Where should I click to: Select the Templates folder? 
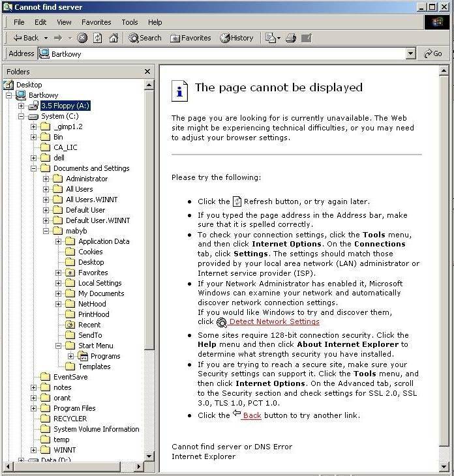tap(95, 366)
